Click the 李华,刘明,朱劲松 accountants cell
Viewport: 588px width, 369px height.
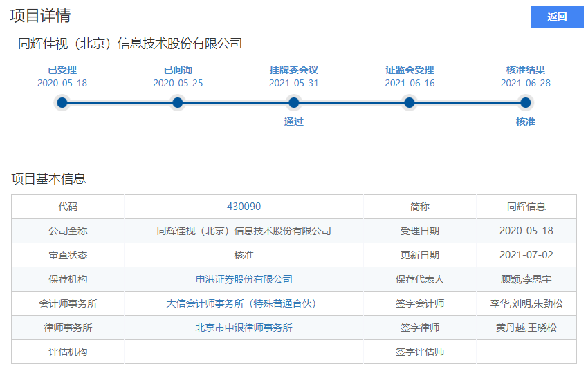click(526, 303)
